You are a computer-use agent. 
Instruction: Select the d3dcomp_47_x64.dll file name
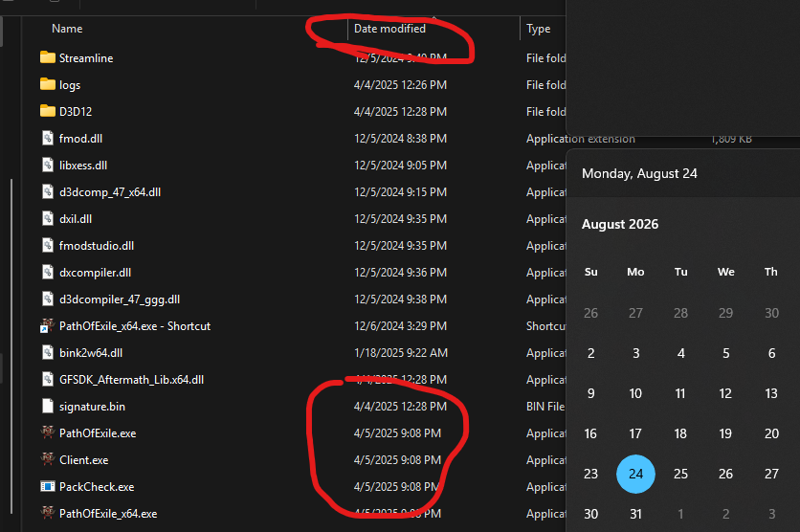point(110,192)
